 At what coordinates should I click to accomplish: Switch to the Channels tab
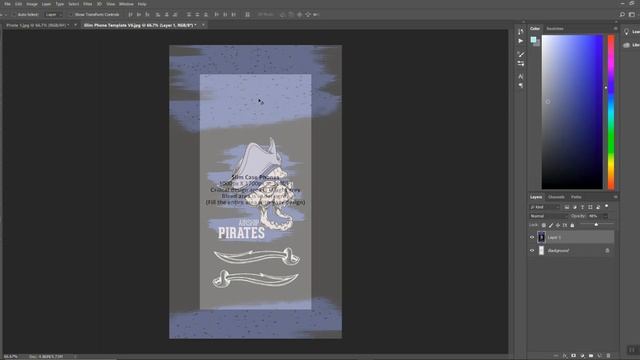pyautogui.click(x=556, y=197)
